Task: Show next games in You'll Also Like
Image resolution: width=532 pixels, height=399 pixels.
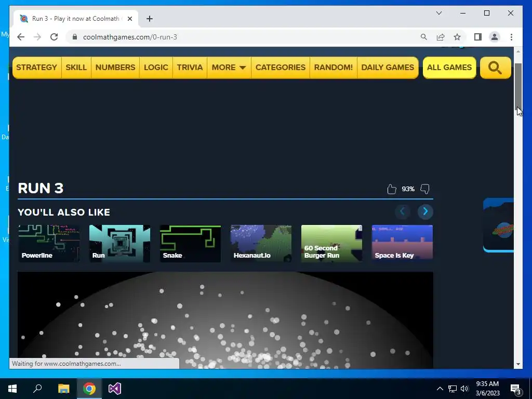Action: pyautogui.click(x=425, y=212)
